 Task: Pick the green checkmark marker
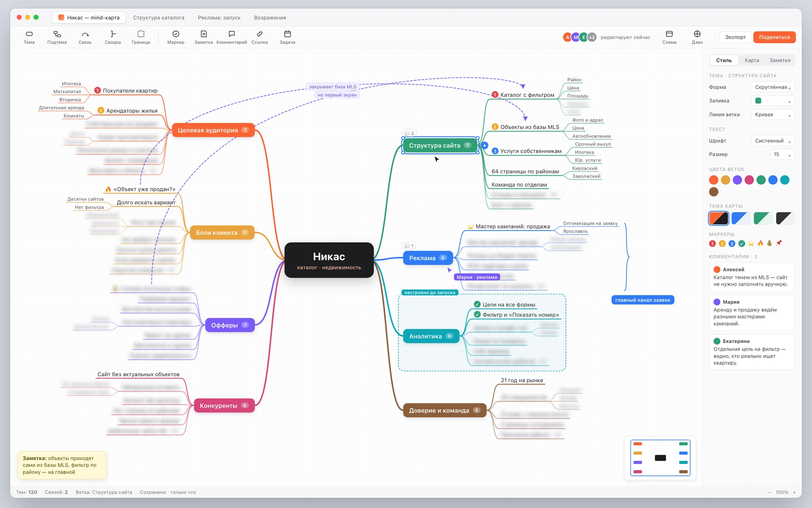coord(742,243)
